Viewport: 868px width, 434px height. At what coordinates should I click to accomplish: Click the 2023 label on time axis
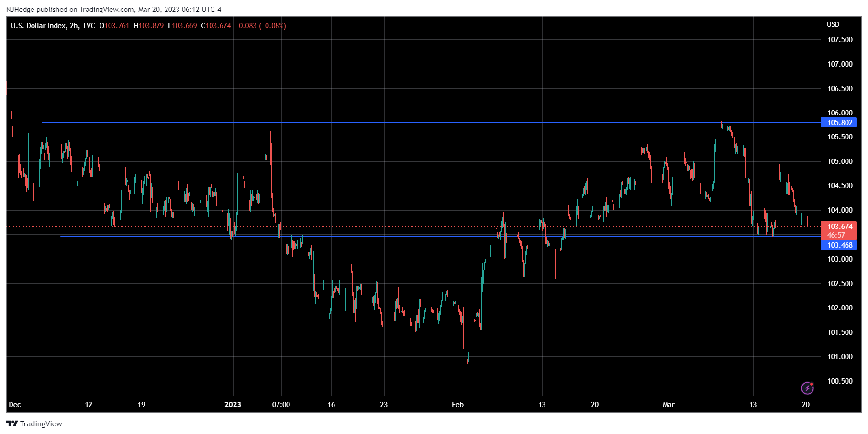tap(233, 405)
